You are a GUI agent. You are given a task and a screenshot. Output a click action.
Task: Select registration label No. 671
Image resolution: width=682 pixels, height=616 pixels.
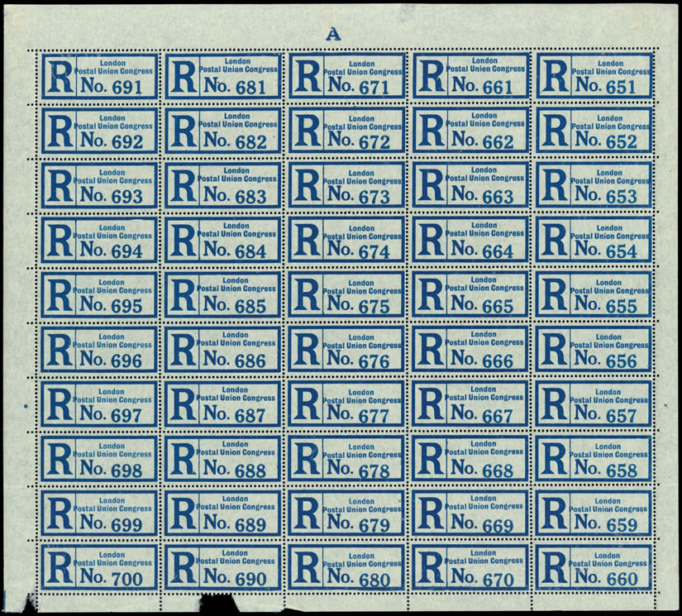pos(347,77)
